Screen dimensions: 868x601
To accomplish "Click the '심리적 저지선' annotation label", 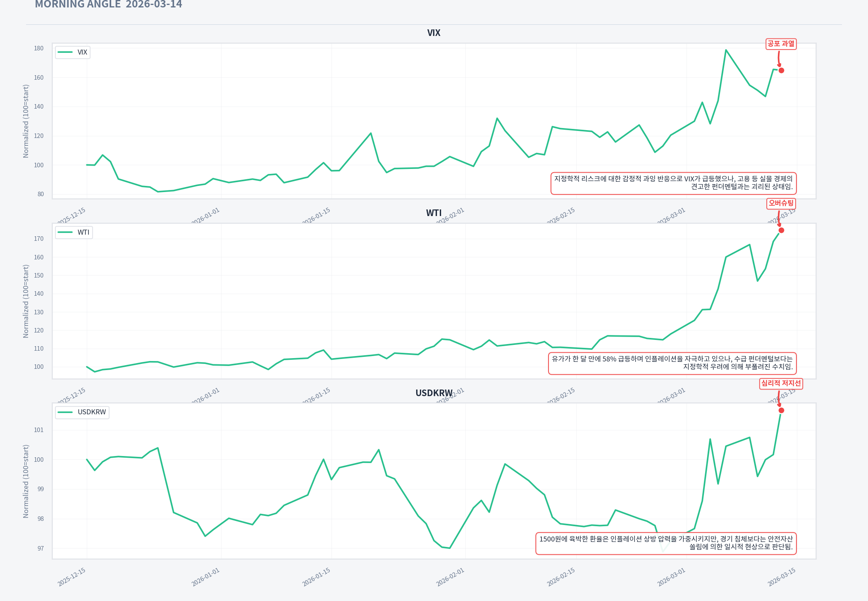I will (781, 383).
